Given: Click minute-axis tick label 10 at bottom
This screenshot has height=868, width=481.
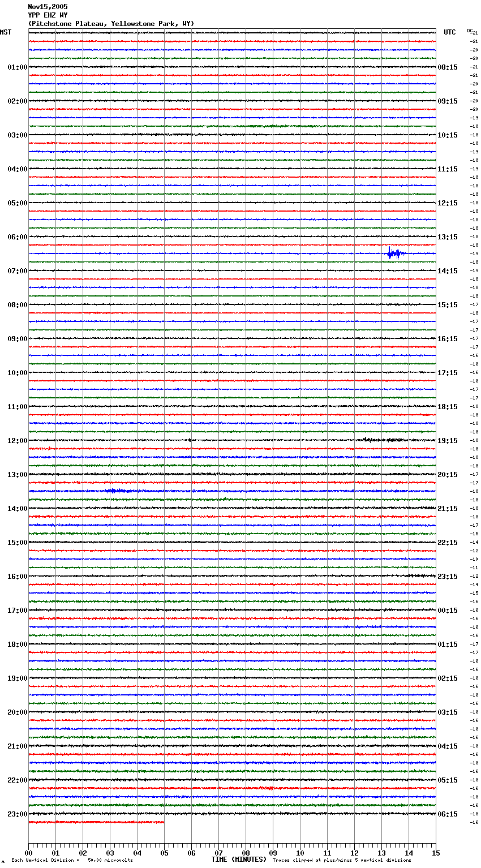Looking at the screenshot, I should (300, 853).
